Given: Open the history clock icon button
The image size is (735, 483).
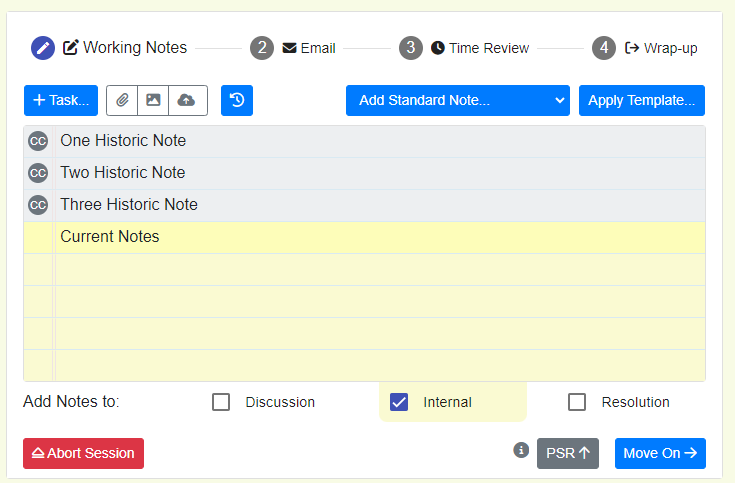Looking at the screenshot, I should (x=237, y=100).
